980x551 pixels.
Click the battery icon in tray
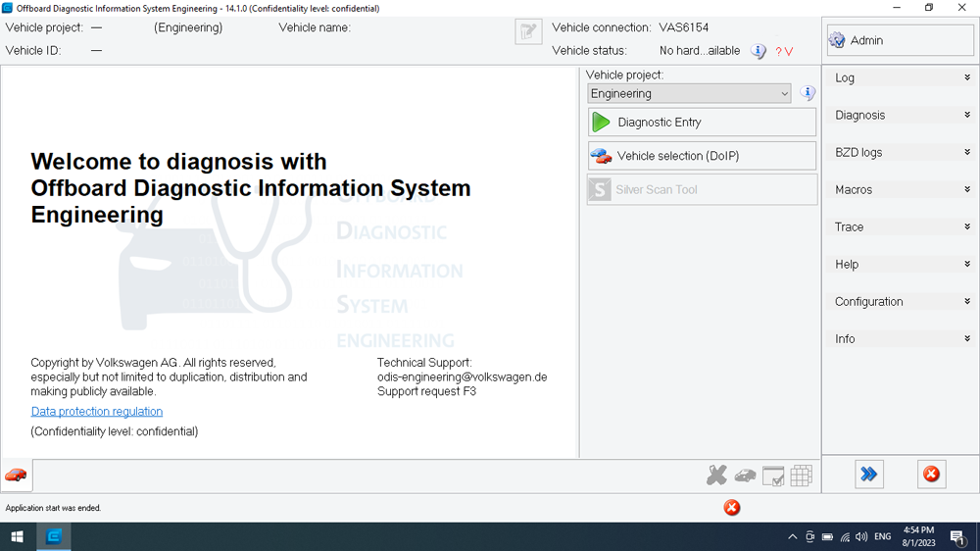[x=827, y=536]
